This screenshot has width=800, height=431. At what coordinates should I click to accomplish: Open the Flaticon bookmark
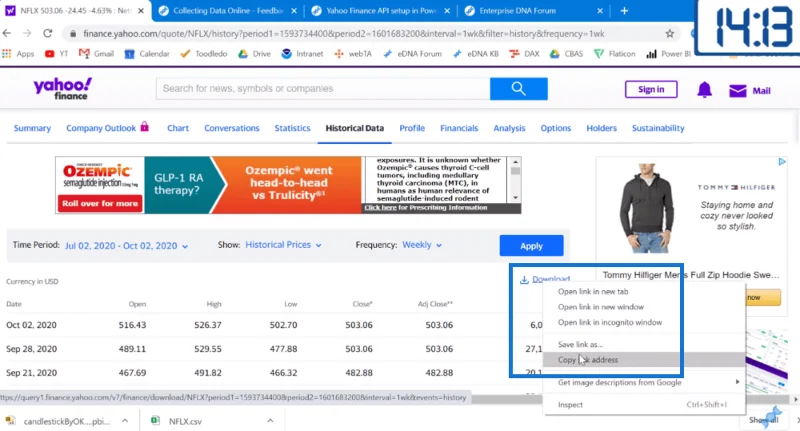coord(615,54)
